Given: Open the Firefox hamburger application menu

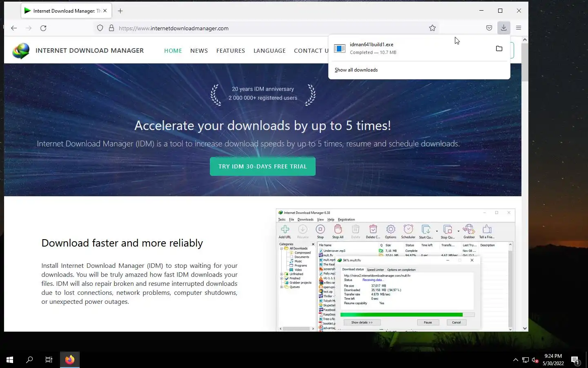Looking at the screenshot, I should pos(519,28).
